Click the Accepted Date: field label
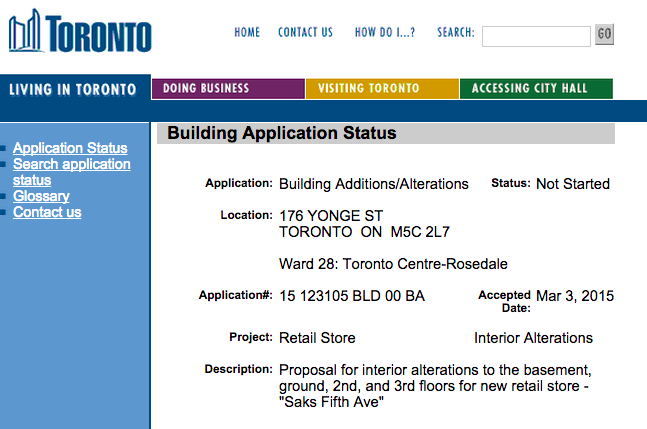The height and width of the screenshot is (429, 647). [x=504, y=302]
